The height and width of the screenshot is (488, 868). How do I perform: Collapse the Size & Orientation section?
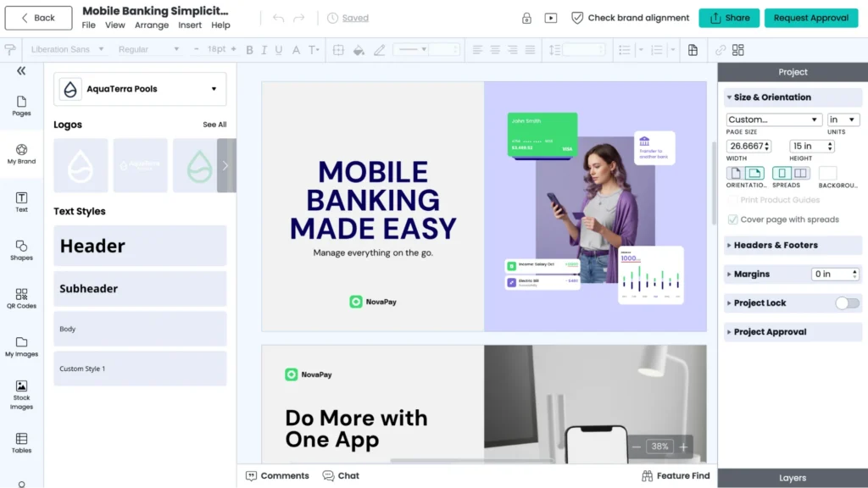793,97
